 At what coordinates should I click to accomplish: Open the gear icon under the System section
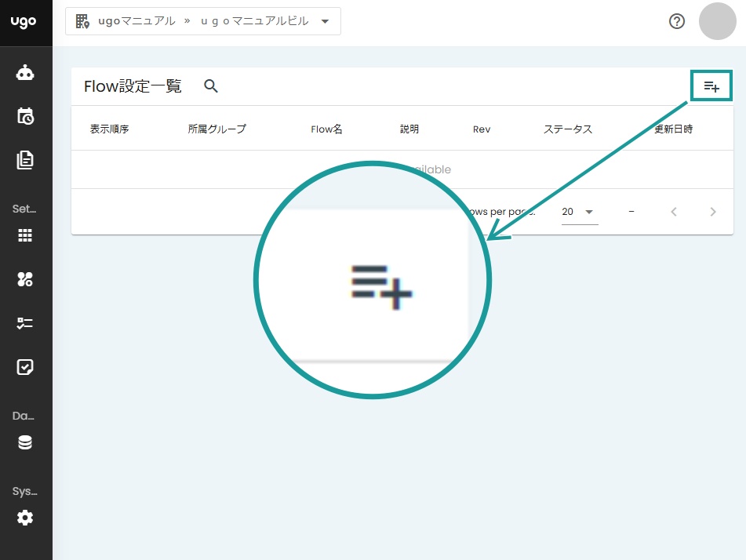(26, 518)
